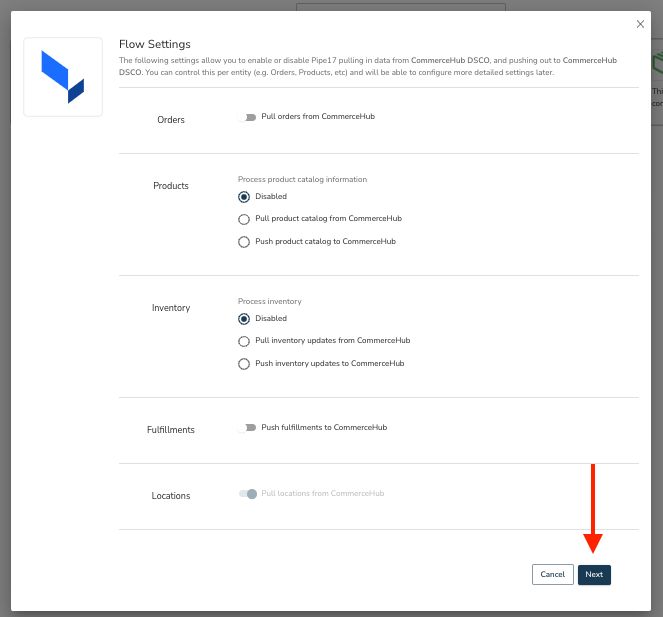This screenshot has width=663, height=617.
Task: Click the Pipe17 blue logo thumbnail
Action: point(63,77)
